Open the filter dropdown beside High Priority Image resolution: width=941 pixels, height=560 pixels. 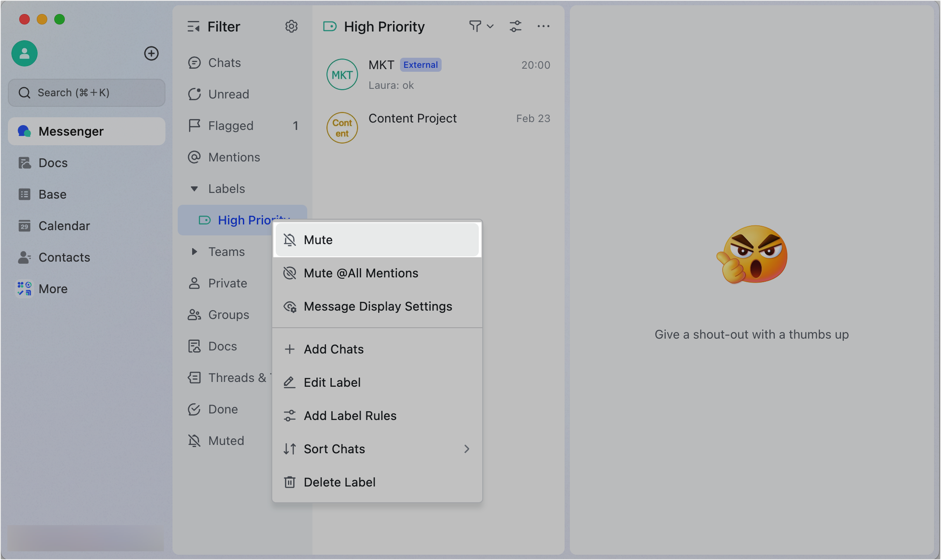coord(480,26)
